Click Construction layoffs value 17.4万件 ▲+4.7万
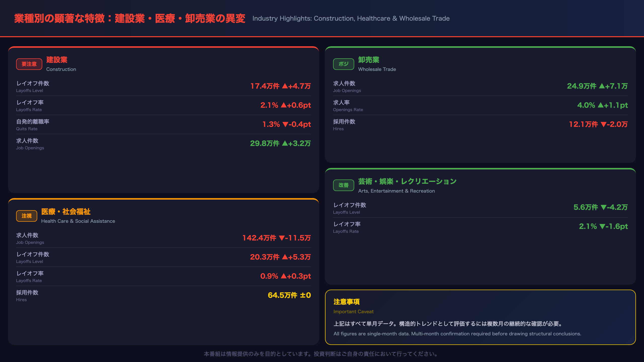Image resolution: width=644 pixels, height=362 pixels. click(280, 86)
